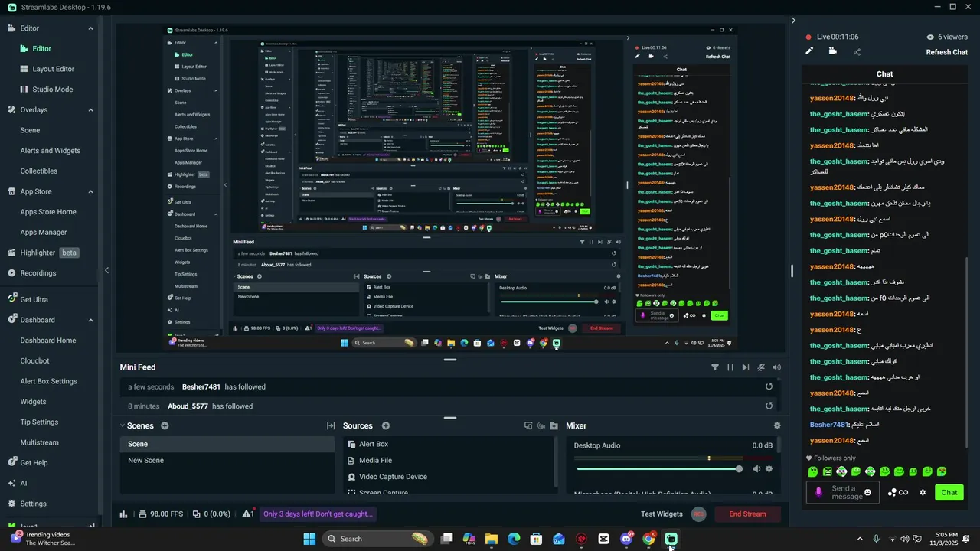Repeat the Besher7481 follow alert
This screenshot has height=551, width=980.
769,386
